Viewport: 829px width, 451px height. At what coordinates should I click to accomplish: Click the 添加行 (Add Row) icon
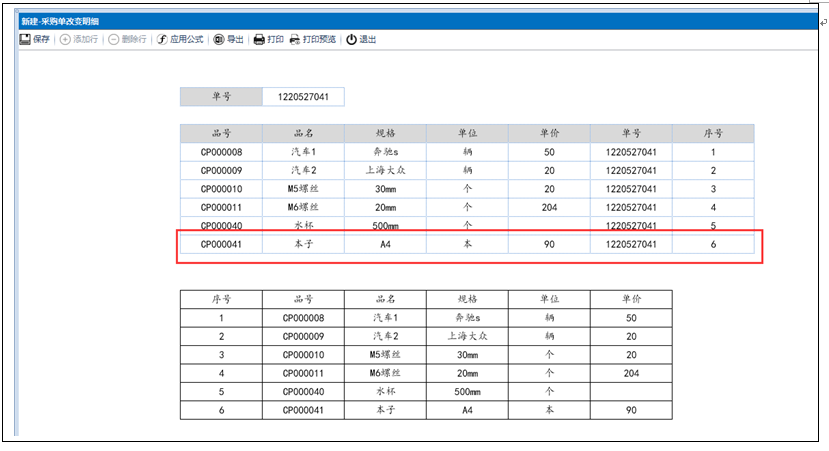(x=65, y=40)
